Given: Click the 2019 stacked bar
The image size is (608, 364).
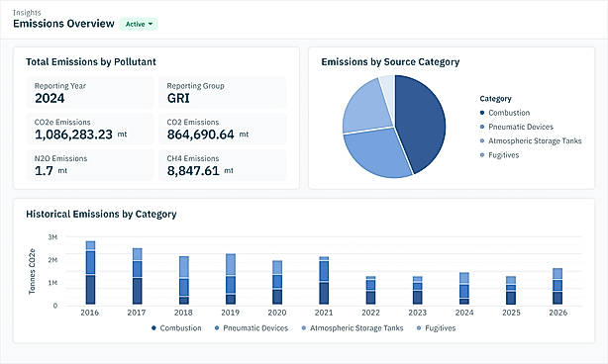Looking at the screenshot, I should 231,279.
